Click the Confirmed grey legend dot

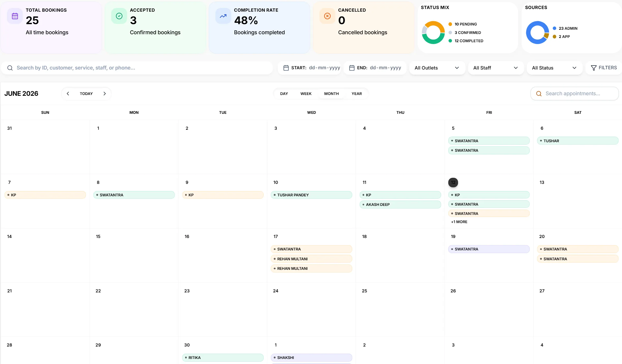click(x=450, y=33)
